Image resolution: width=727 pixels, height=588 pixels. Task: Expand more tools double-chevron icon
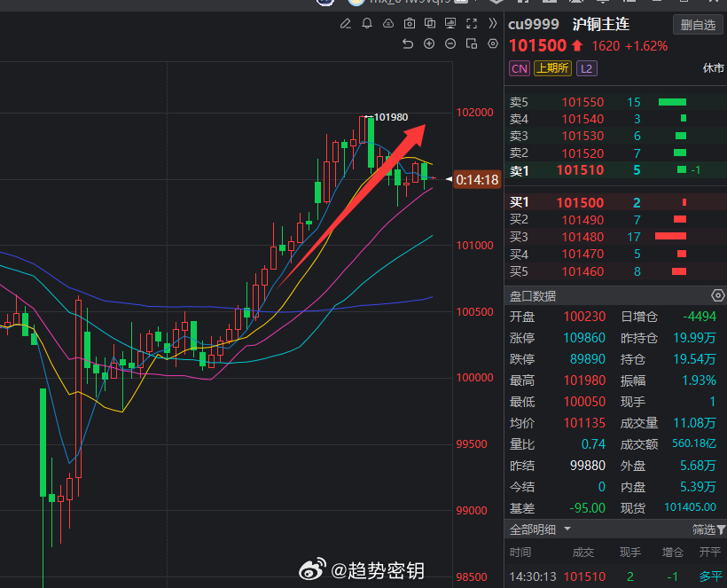[493, 23]
